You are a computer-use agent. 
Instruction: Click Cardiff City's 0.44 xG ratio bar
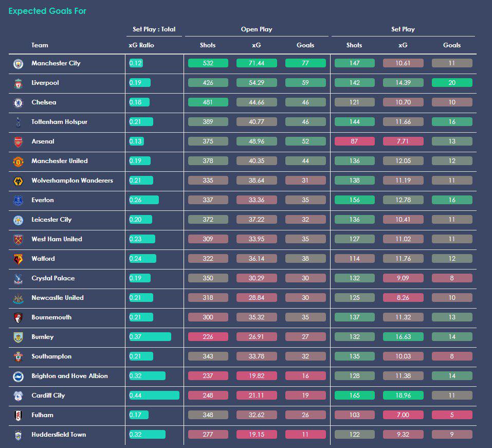click(x=154, y=395)
